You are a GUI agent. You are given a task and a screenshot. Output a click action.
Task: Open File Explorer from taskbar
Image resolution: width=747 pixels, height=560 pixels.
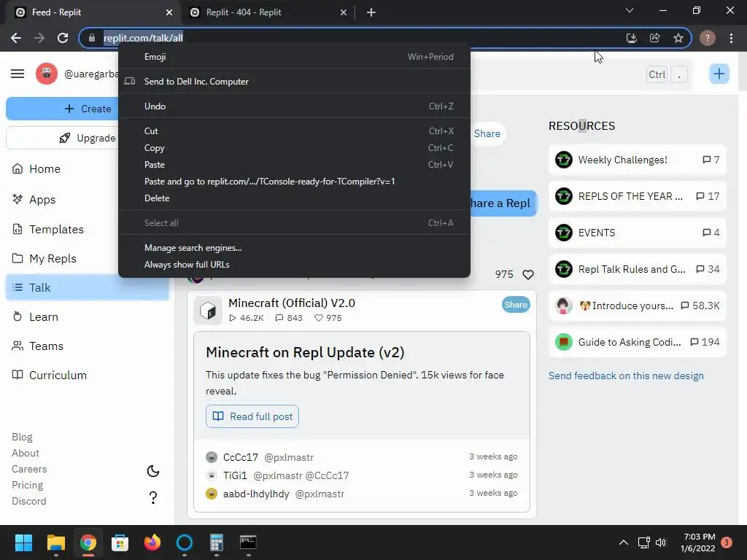pos(55,542)
